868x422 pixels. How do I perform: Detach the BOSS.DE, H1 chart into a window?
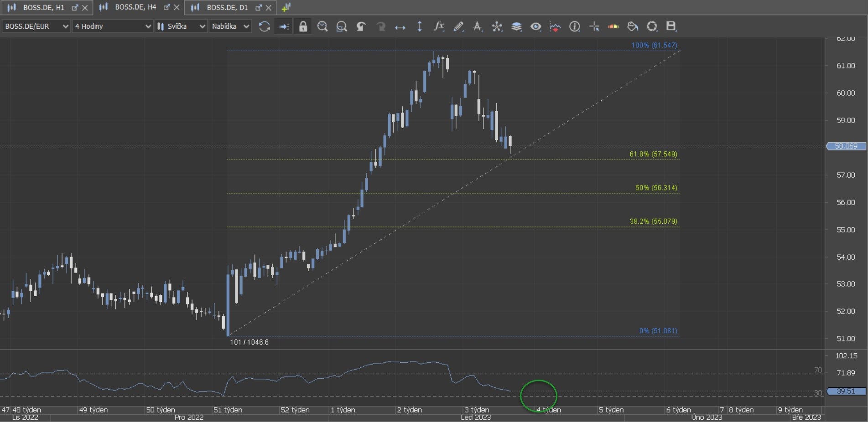pos(75,8)
